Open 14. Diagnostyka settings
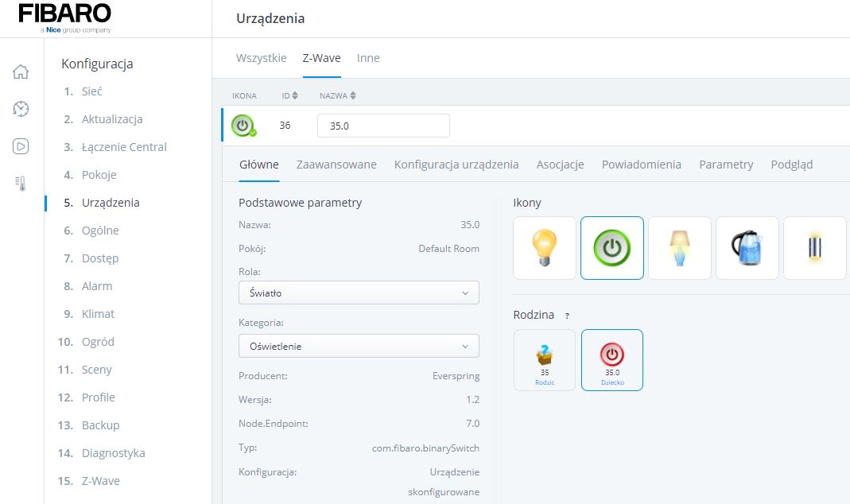The height and width of the screenshot is (504, 850). (101, 453)
